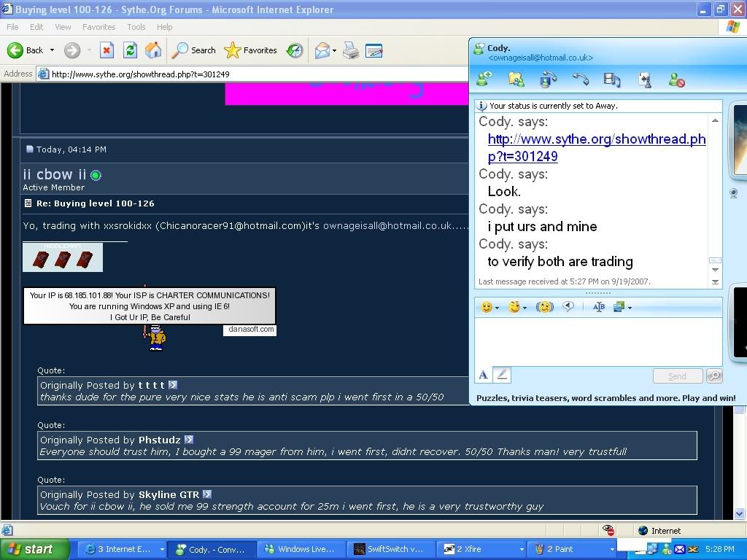The image size is (747, 560).
Task: Block this contact in Messenger
Action: 676,79
